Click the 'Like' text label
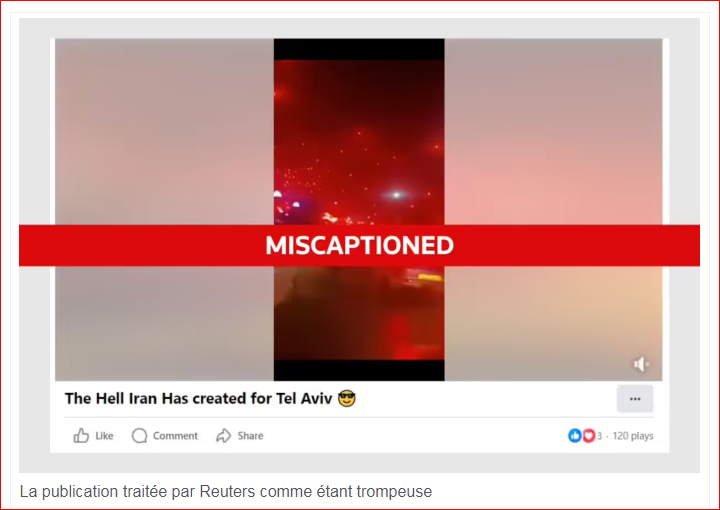This screenshot has height=510, width=720. [x=104, y=436]
